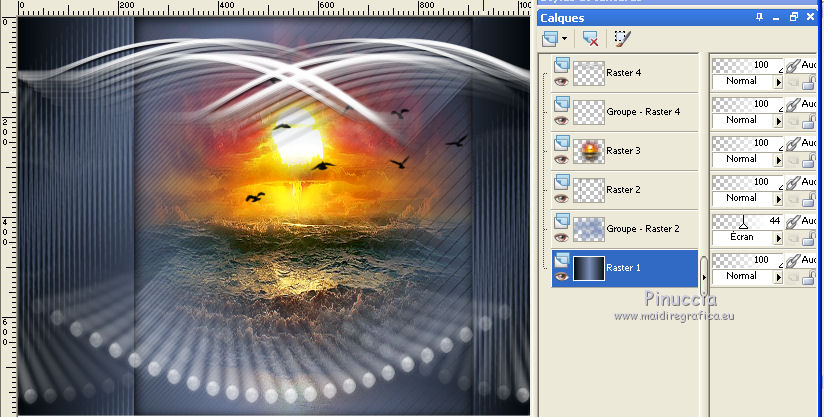Open Raster 3 blend mode dropdown
Screen dimensions: 825x417
[x=778, y=160]
